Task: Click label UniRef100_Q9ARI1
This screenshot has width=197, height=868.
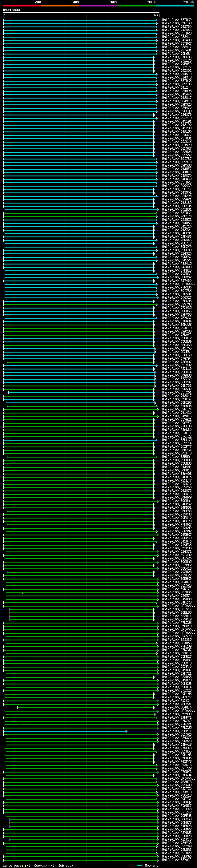Action: click(x=177, y=731)
